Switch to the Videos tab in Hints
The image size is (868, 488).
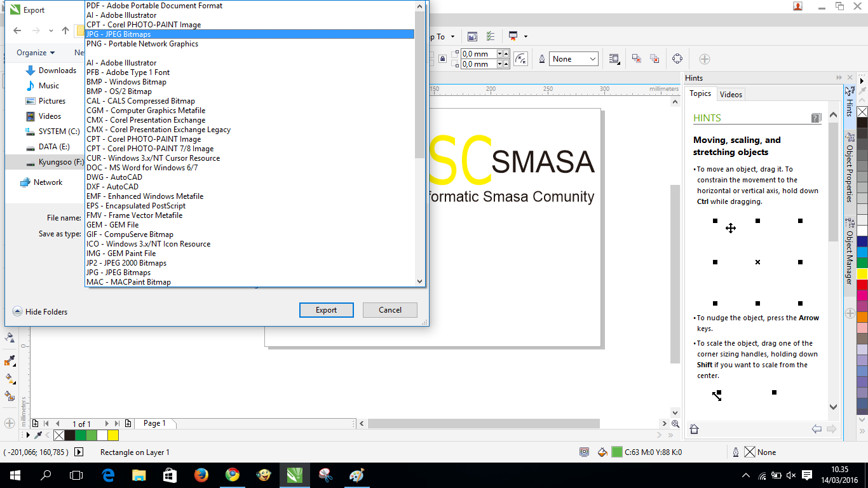[x=731, y=95]
